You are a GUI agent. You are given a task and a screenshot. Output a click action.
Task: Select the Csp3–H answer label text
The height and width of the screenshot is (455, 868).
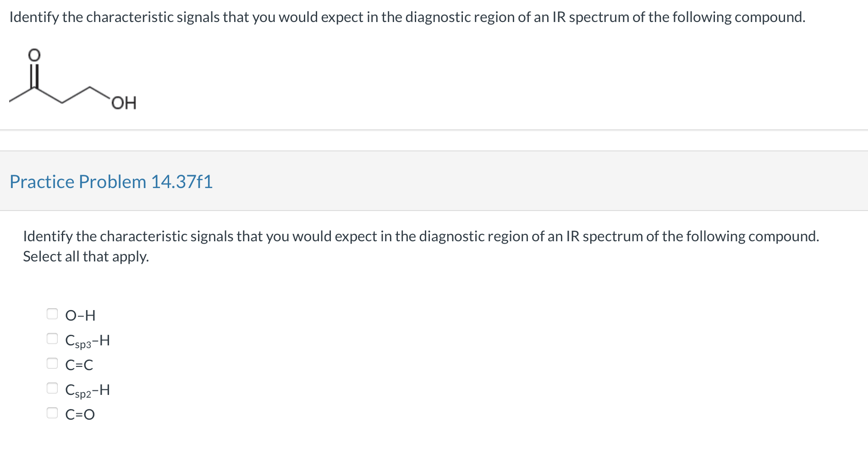point(87,340)
